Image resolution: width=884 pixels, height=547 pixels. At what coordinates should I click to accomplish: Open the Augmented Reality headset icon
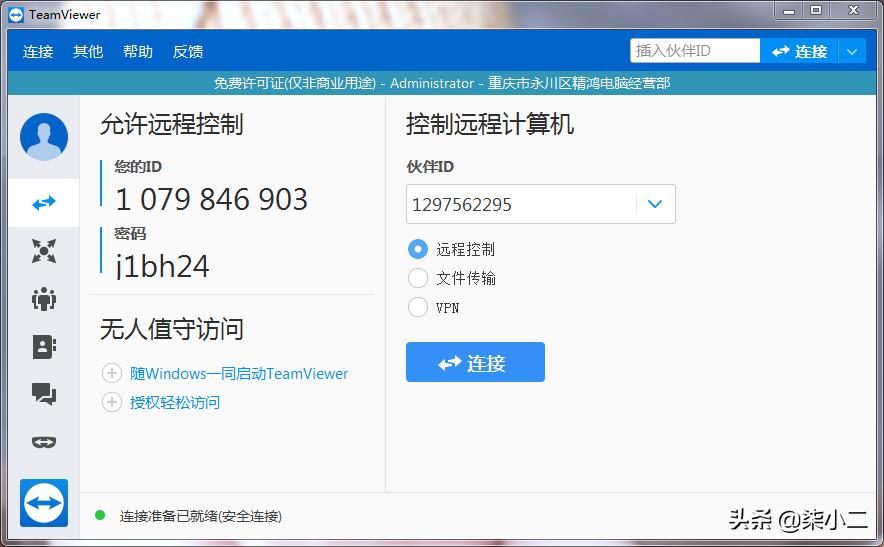tap(44, 442)
